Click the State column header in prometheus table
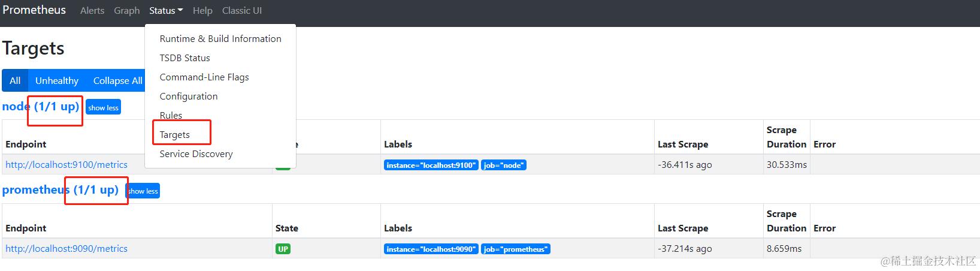This screenshot has width=980, height=271. pos(287,228)
